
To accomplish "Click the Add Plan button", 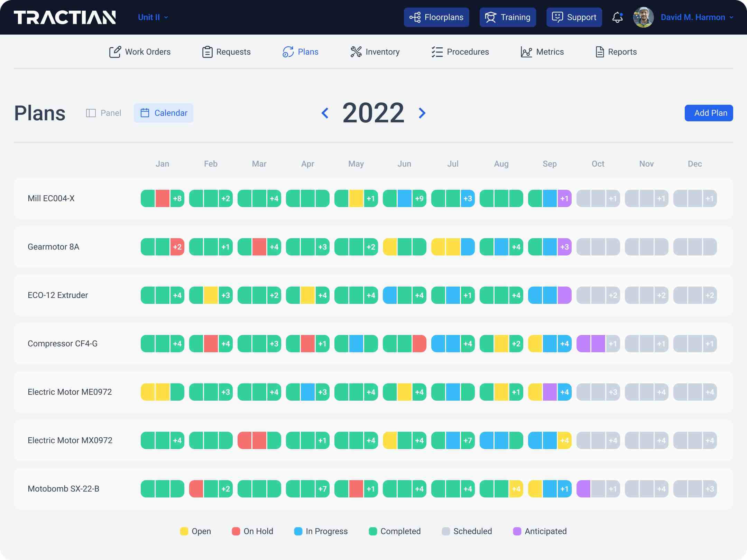I will [709, 113].
